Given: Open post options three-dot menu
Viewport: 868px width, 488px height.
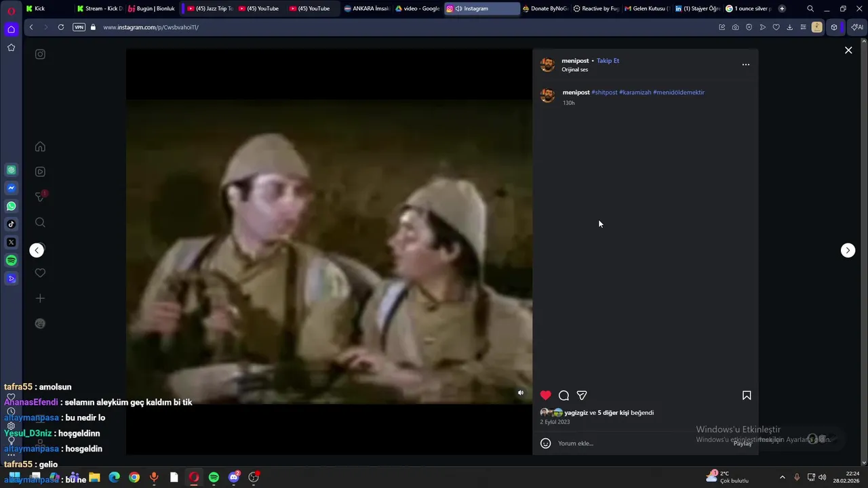Looking at the screenshot, I should pos(746,64).
